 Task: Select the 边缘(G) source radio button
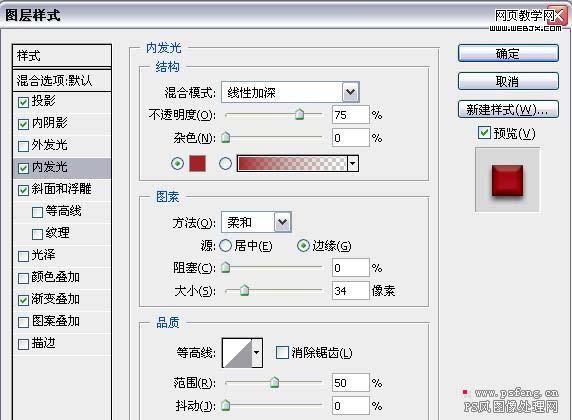pyautogui.click(x=303, y=246)
